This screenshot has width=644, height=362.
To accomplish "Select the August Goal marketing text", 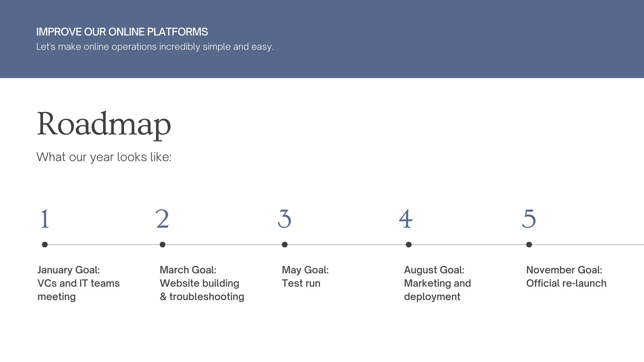I will pyautogui.click(x=437, y=283).
